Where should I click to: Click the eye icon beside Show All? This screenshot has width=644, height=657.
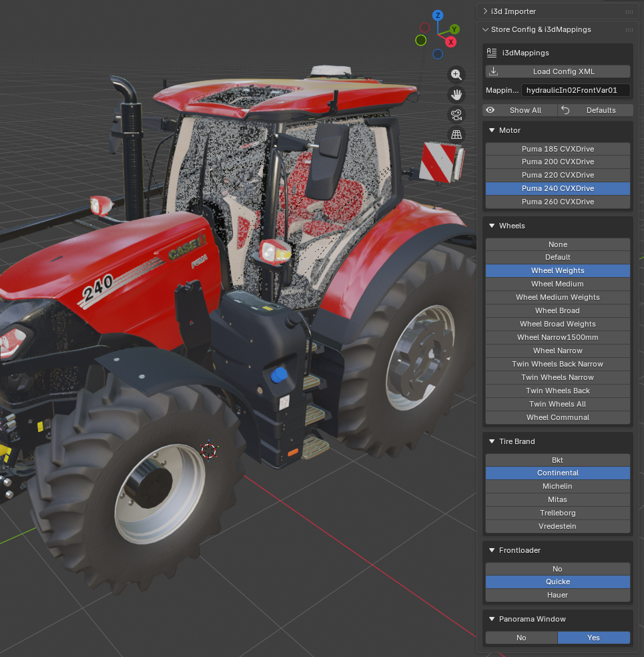[x=491, y=109]
